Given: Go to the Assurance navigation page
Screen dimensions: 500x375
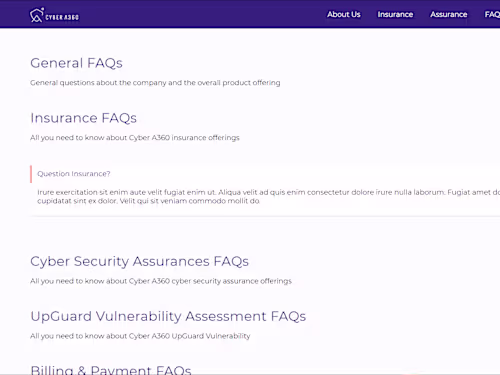Looking at the screenshot, I should 449,14.
